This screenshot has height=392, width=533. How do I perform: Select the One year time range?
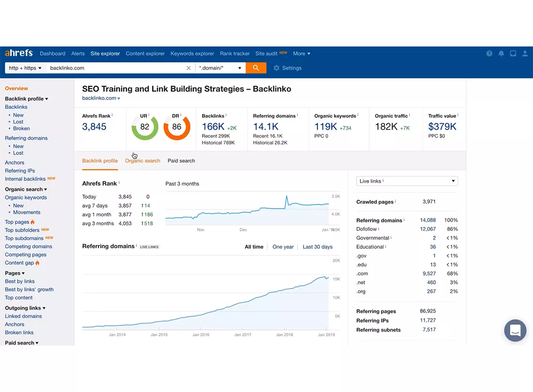(283, 247)
